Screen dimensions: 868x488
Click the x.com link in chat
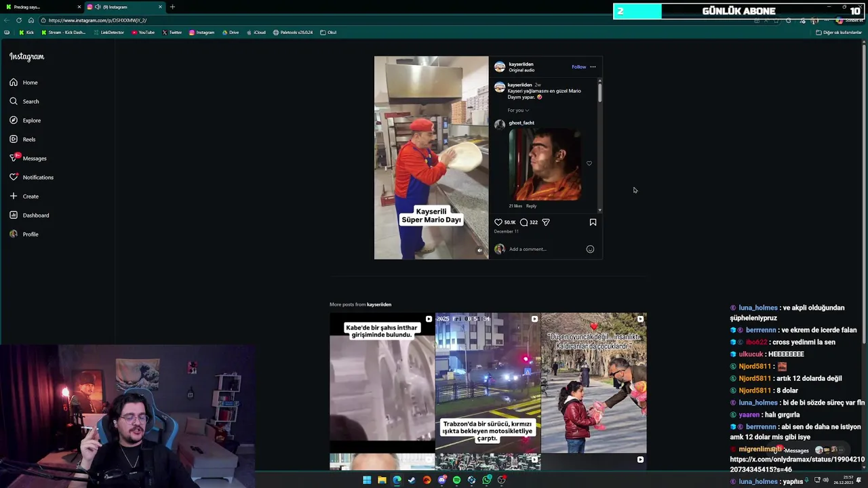(797, 464)
